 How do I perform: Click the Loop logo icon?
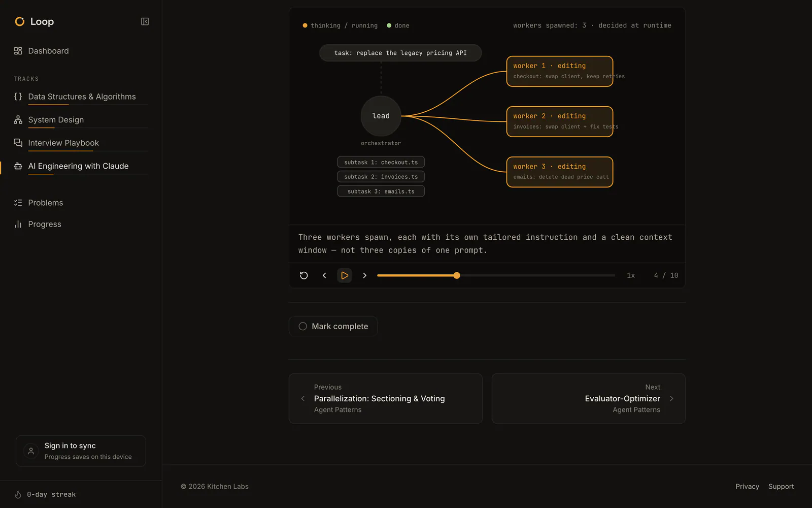pos(20,21)
